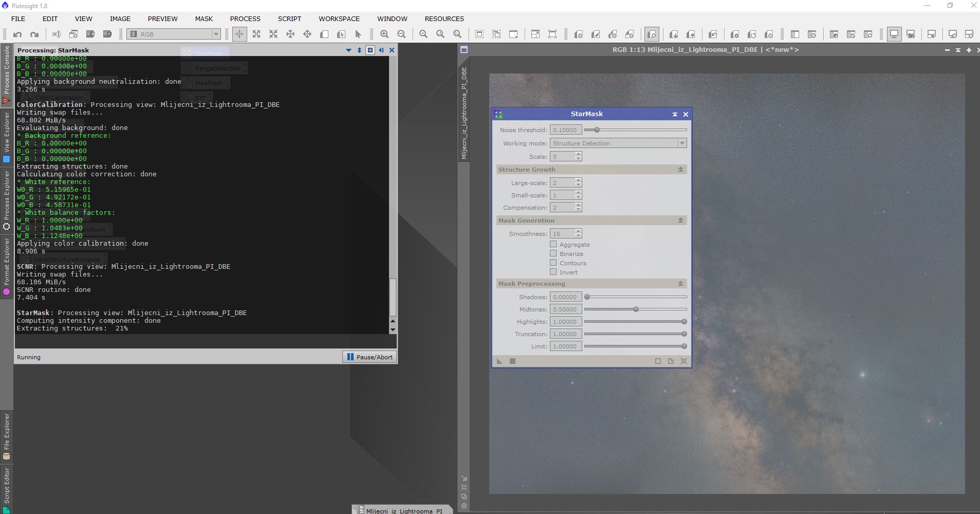The height and width of the screenshot is (514, 980).
Task: Open the PROCESS menu
Action: point(245,19)
